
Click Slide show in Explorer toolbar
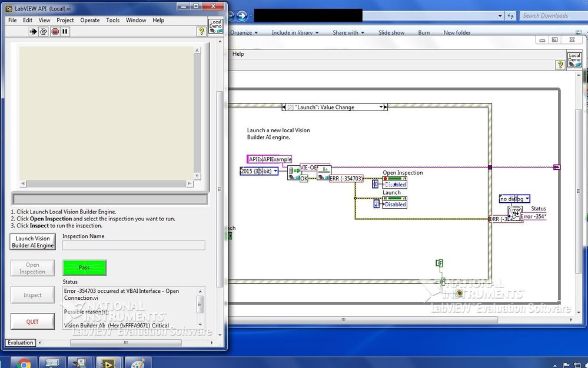pyautogui.click(x=391, y=32)
